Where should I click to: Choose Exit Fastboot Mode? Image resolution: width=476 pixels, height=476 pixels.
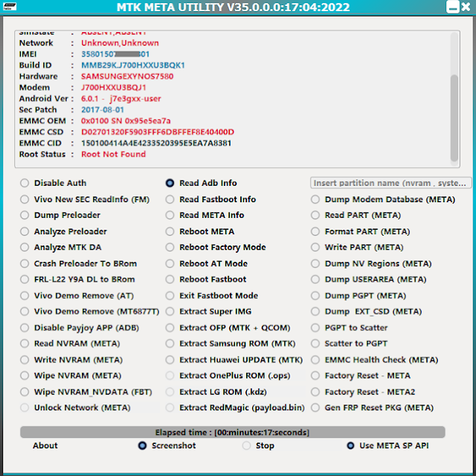pyautogui.click(x=170, y=295)
